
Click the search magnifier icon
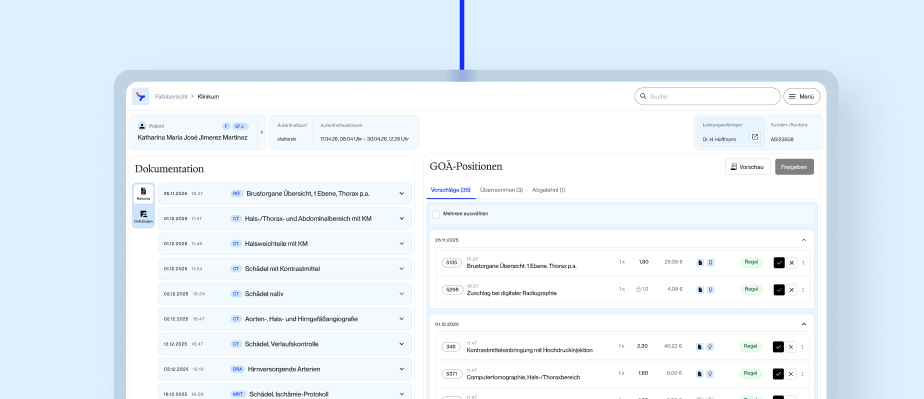pos(643,97)
